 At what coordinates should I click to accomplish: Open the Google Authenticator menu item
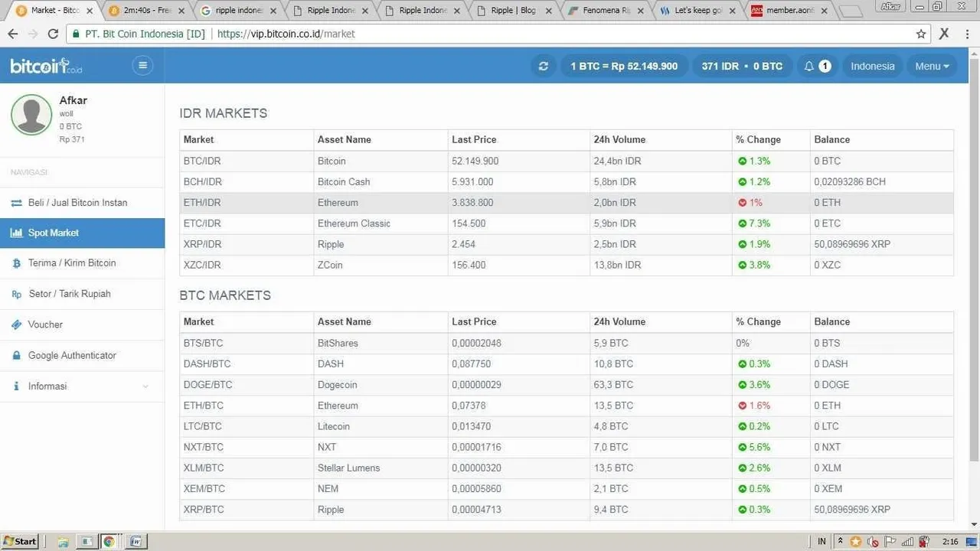click(x=82, y=355)
